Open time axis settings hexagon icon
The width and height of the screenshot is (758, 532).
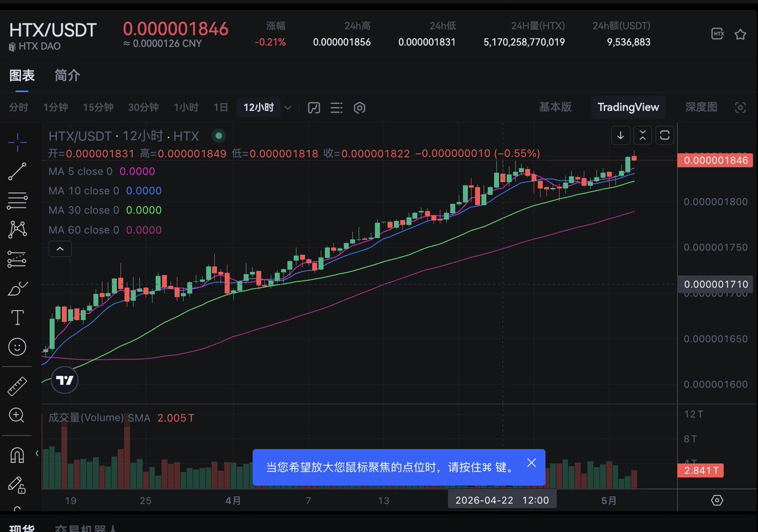[x=717, y=500]
